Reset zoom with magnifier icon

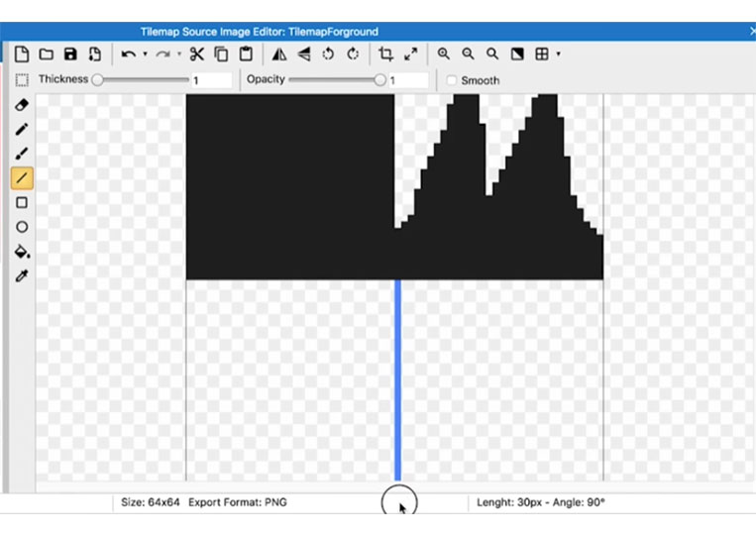tap(492, 54)
